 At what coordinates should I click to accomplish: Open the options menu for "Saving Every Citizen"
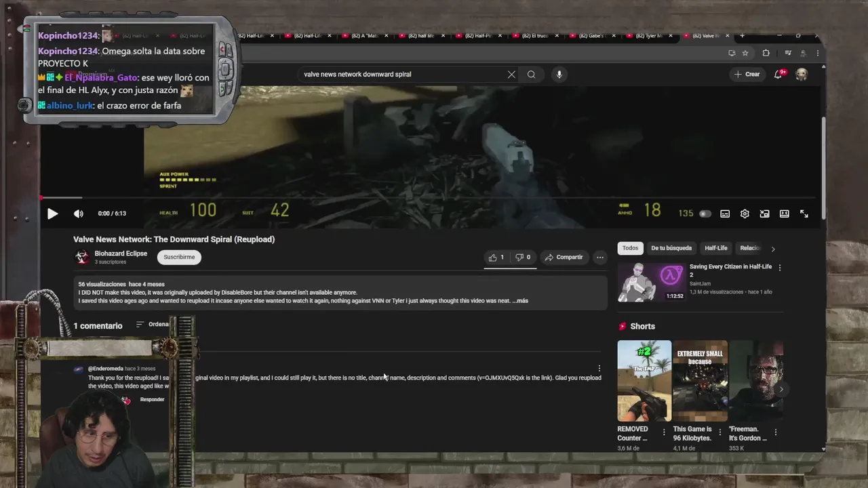pyautogui.click(x=779, y=268)
